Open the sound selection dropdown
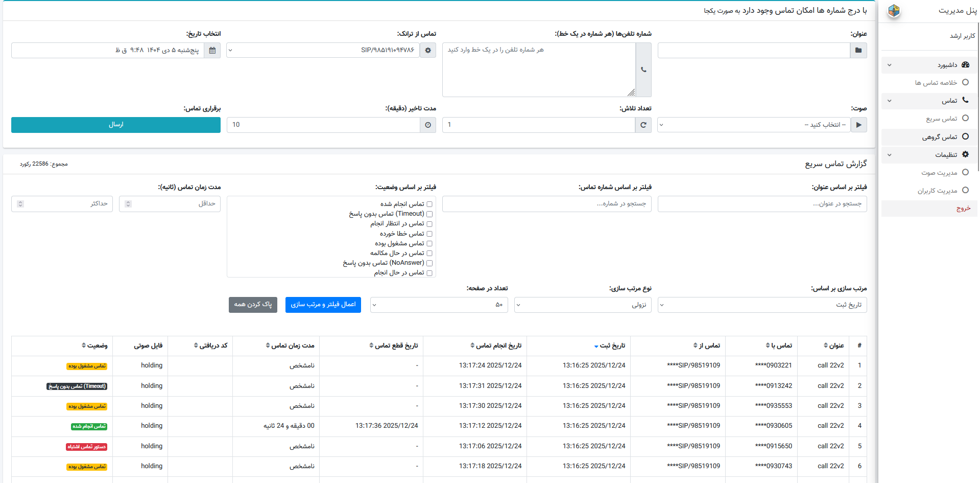 [x=754, y=125]
